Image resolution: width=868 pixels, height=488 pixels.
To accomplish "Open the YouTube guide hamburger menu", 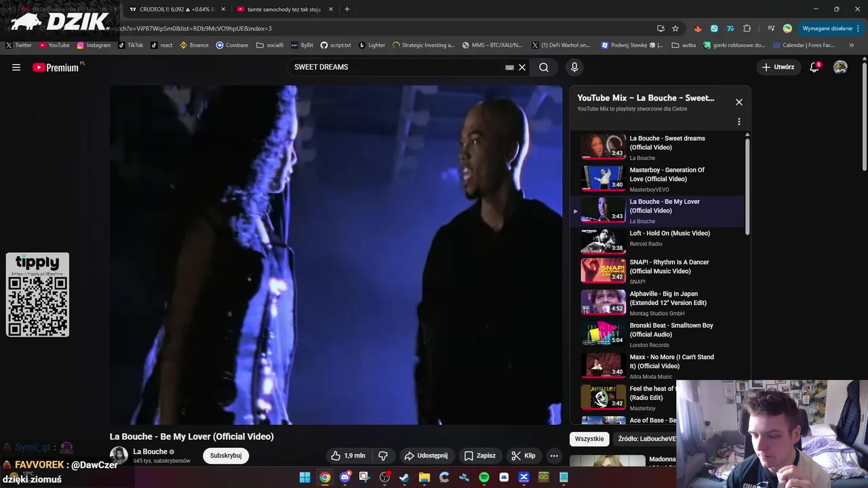I will [16, 67].
